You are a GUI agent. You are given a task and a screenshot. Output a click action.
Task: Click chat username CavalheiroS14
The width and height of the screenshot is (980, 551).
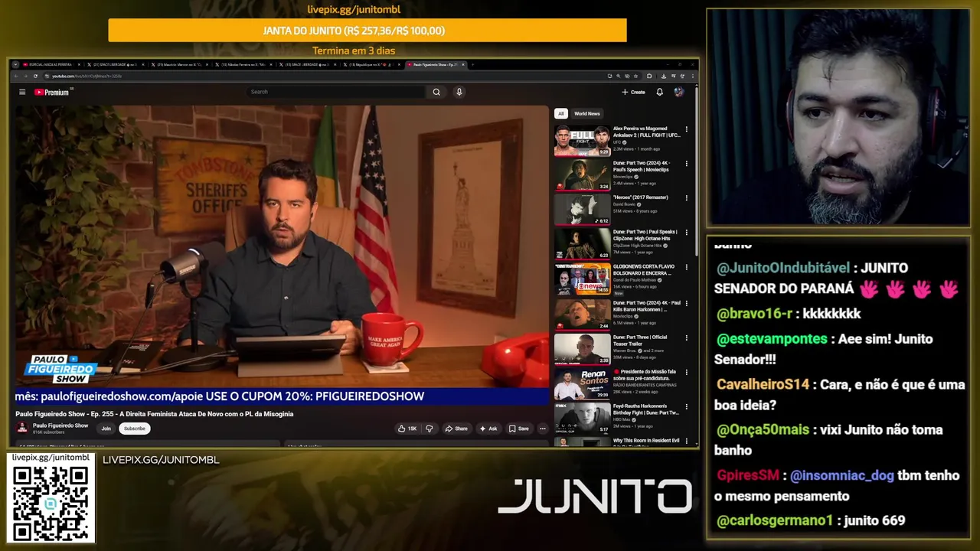763,385
